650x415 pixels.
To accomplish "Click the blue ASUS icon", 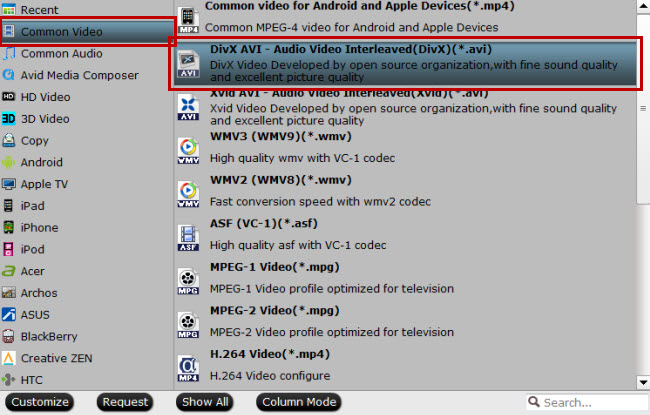I will point(9,314).
